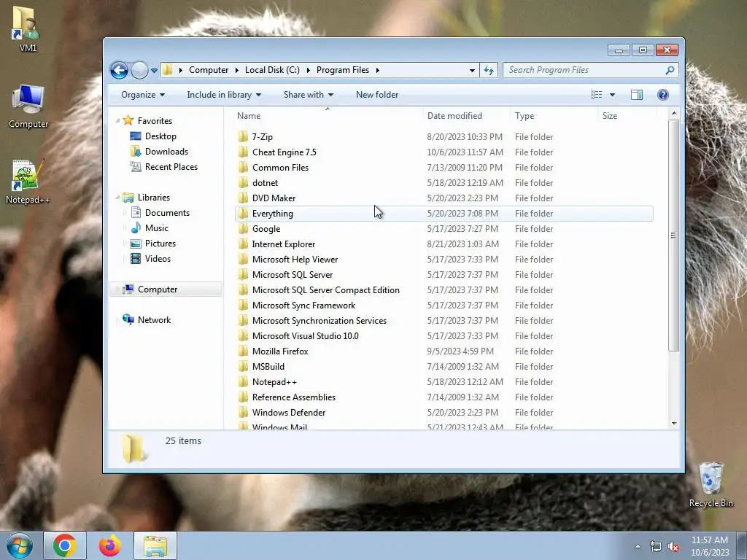Select Computer in navigation pane
The image size is (747, 560).
(158, 289)
